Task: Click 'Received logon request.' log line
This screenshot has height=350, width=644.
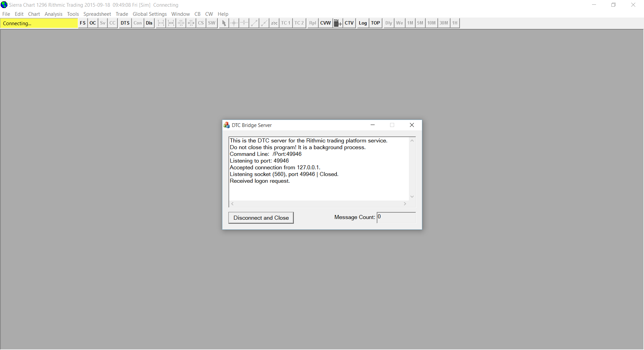Action: point(260,181)
